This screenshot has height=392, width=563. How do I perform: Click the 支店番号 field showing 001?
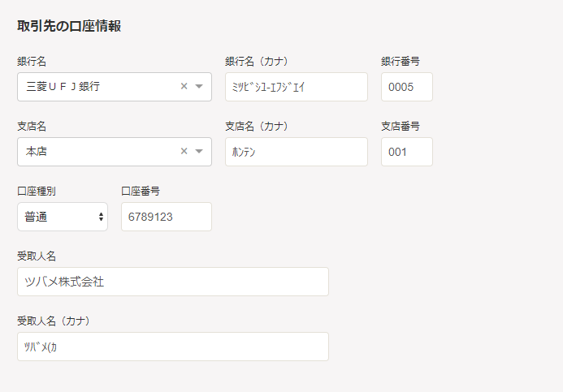[407, 152]
